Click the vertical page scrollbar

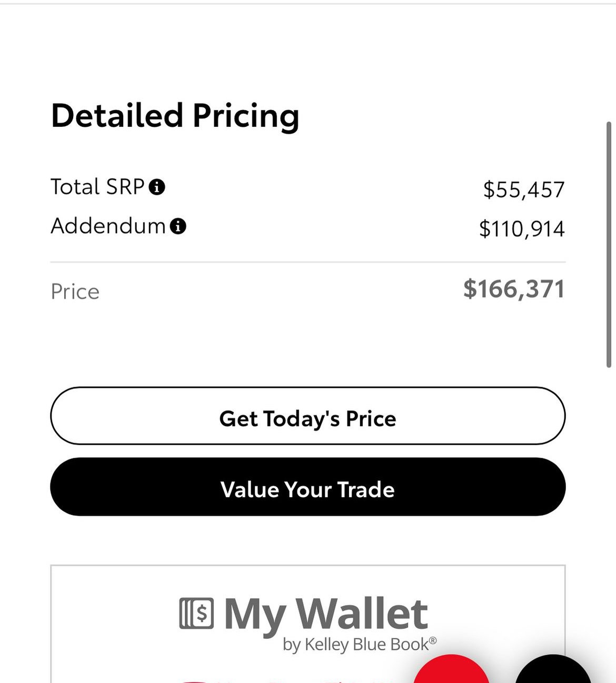coord(609,245)
